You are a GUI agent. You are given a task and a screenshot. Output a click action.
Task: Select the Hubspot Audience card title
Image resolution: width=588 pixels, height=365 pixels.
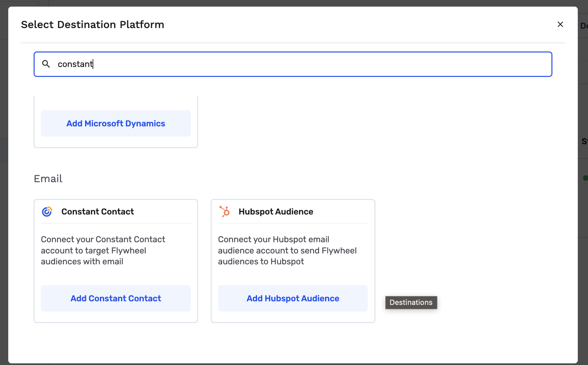coord(276,212)
